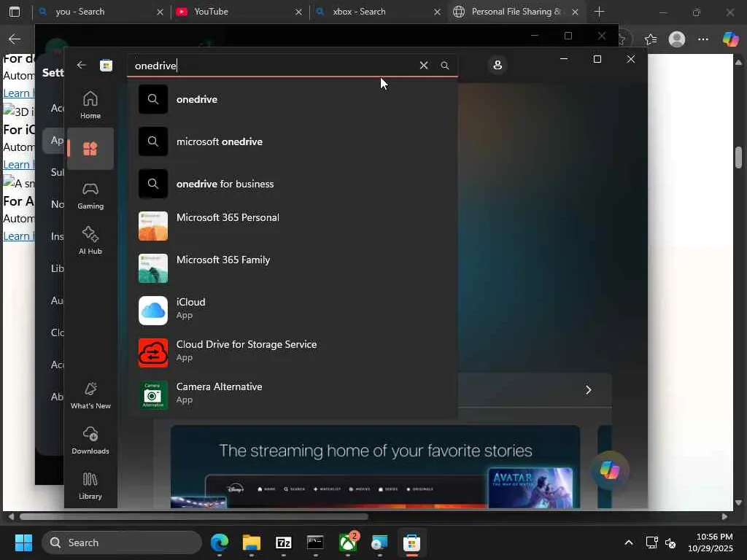
Task: Open Home in the Store sidebar
Action: 90,105
